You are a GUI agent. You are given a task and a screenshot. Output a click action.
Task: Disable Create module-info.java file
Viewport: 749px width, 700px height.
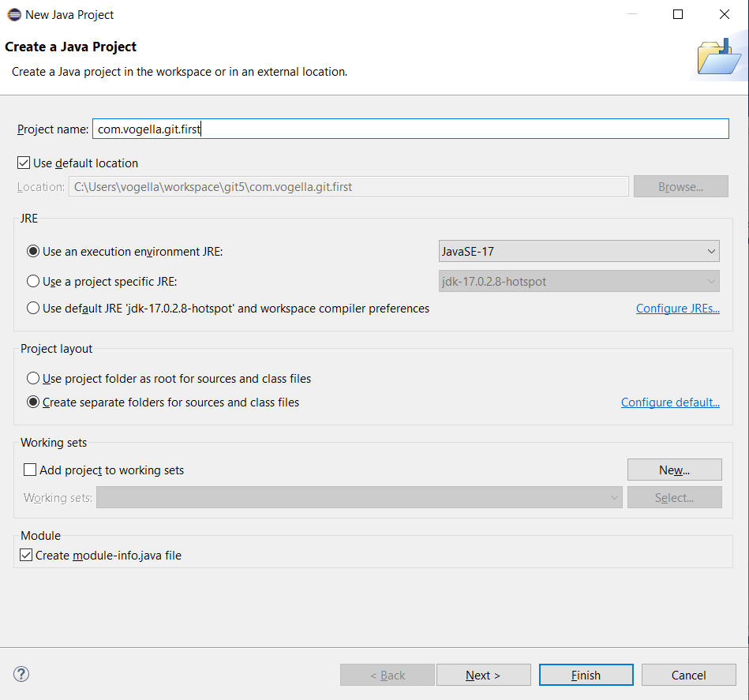pyautogui.click(x=25, y=555)
